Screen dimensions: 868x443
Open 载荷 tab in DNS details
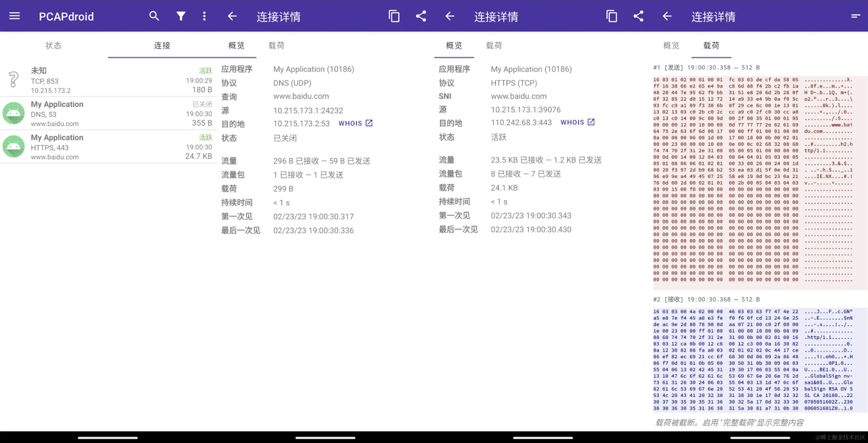pyautogui.click(x=276, y=46)
